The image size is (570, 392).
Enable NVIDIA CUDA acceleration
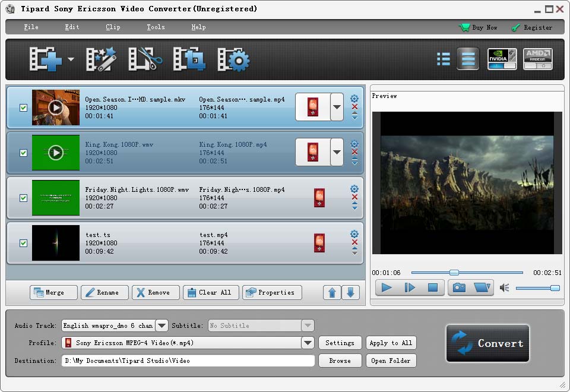point(502,59)
